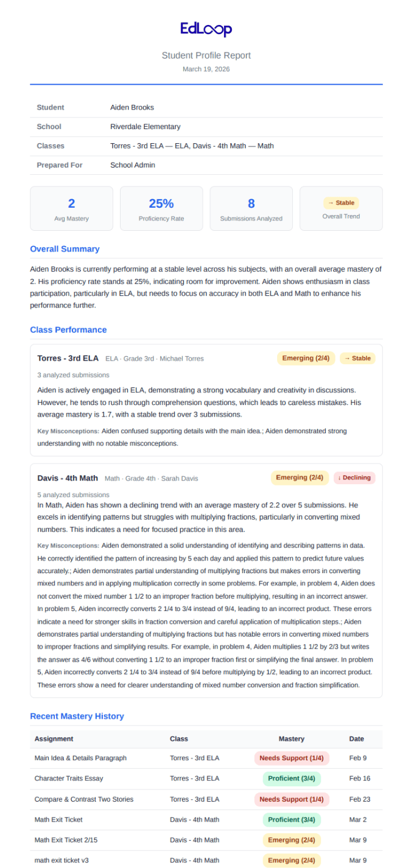This screenshot has height=868, width=411.
Task: Click Emerging (2/4) badge in Torres card
Action: pyautogui.click(x=306, y=358)
